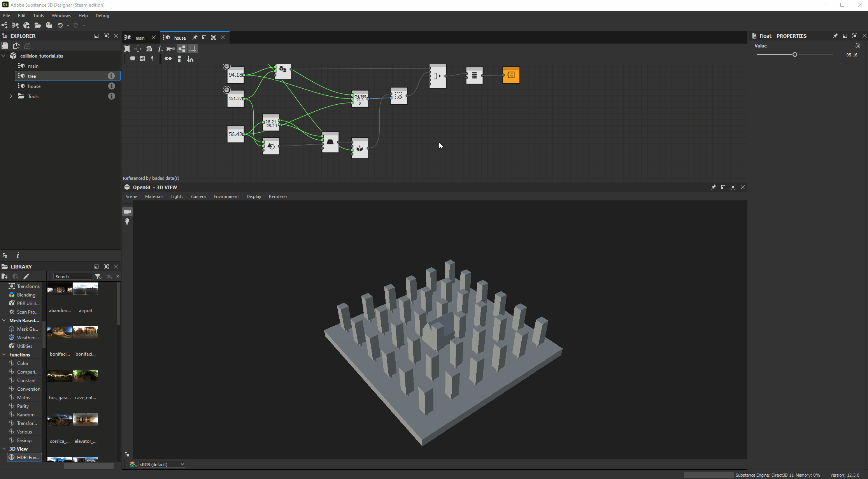Expand the Tools folder in the Explorer
868x479 pixels.
pyautogui.click(x=11, y=96)
